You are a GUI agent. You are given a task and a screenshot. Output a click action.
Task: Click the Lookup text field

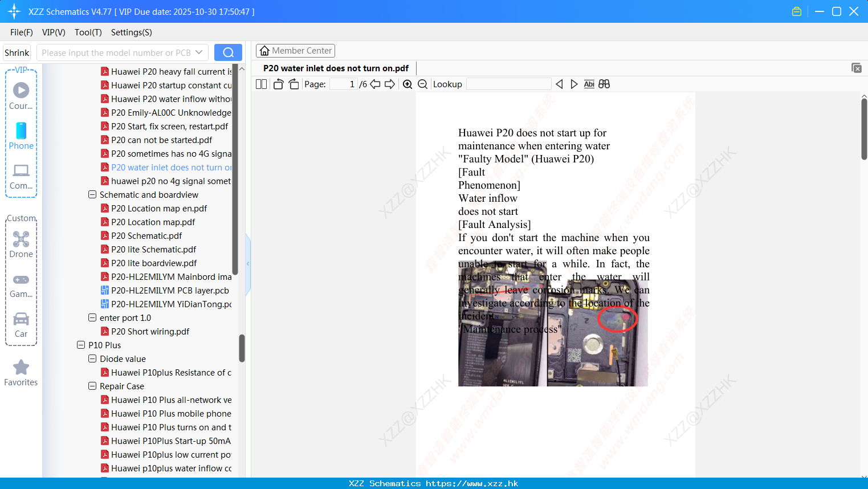tap(508, 84)
